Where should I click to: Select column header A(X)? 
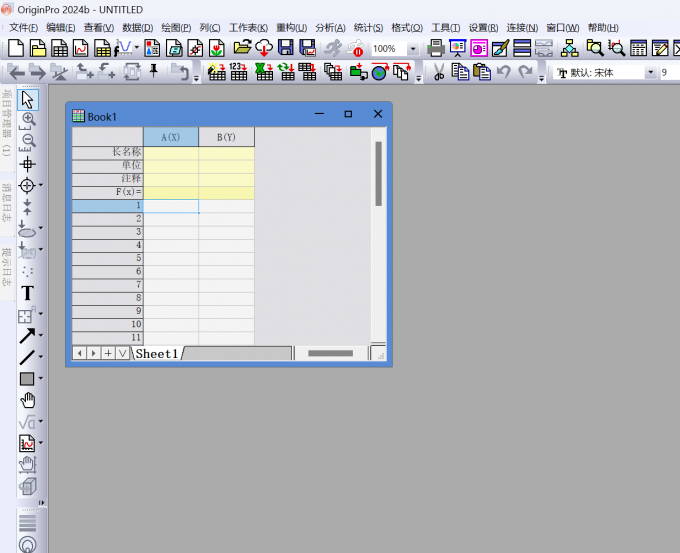[x=171, y=137]
